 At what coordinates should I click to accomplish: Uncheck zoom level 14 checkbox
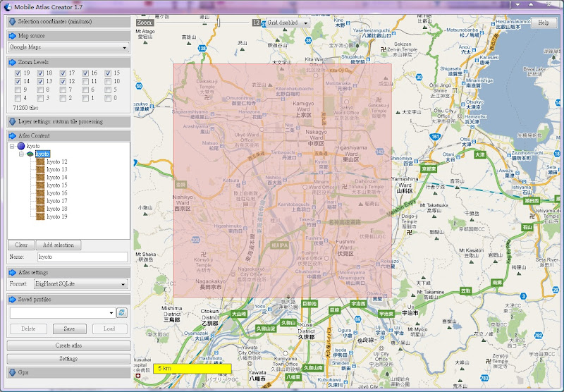click(x=18, y=82)
